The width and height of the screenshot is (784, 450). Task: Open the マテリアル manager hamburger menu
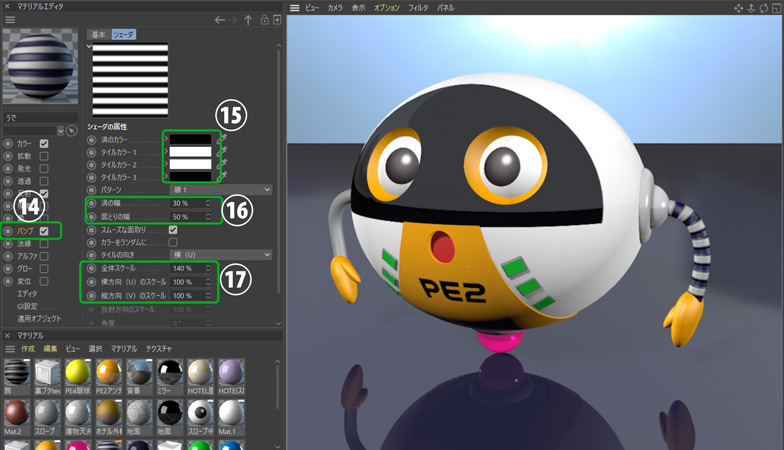(x=10, y=348)
